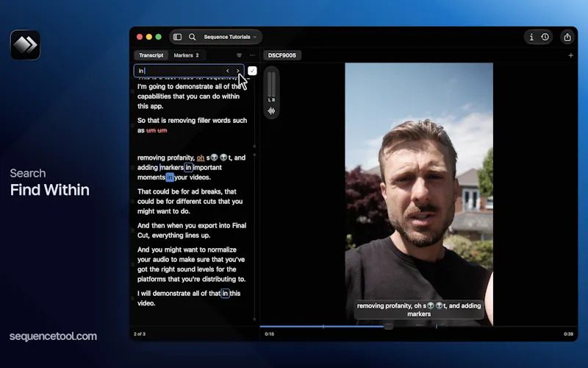Viewport: 588px width, 368px height.
Task: Add a new tab with plus icon
Action: 571,55
